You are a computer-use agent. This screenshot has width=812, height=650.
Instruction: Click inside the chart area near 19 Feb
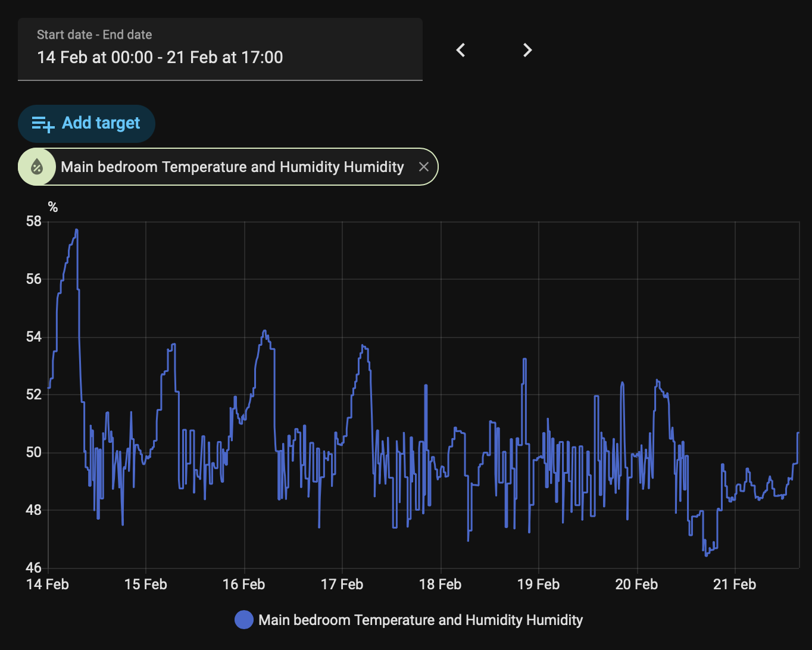538,446
